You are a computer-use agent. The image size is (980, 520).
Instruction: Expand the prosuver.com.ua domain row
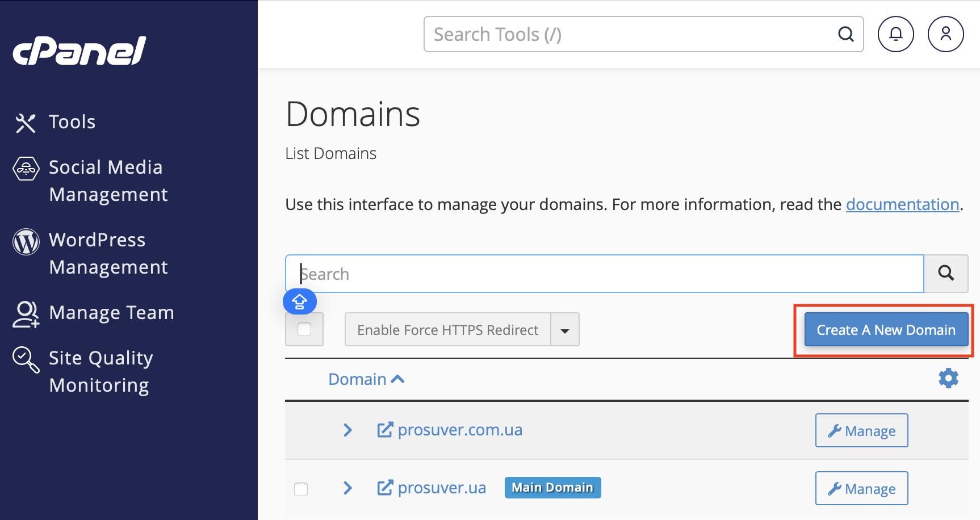pyautogui.click(x=347, y=430)
